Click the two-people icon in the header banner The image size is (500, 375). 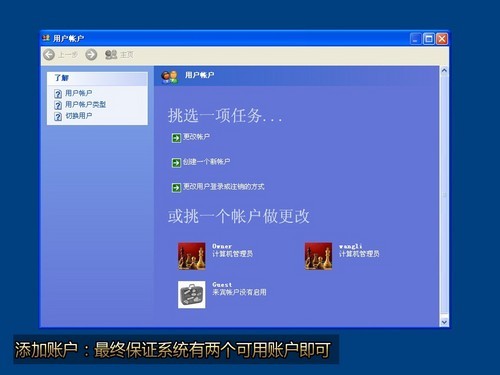[x=170, y=77]
